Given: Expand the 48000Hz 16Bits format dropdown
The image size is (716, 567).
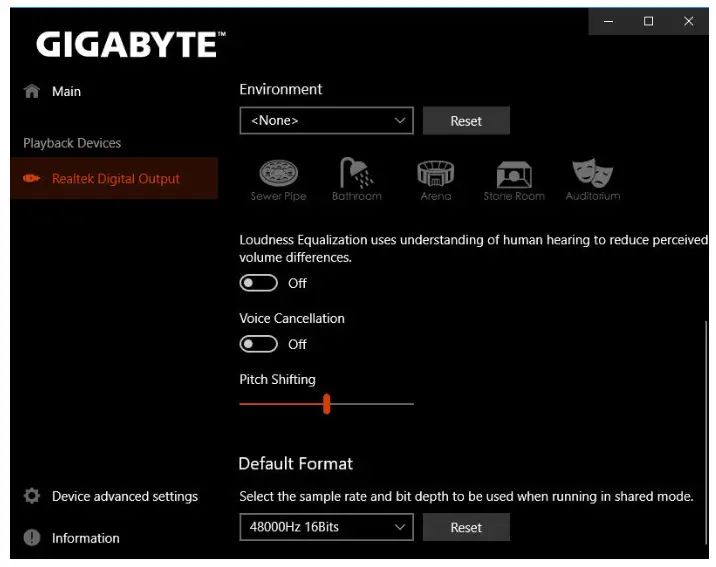Looking at the screenshot, I should [326, 527].
